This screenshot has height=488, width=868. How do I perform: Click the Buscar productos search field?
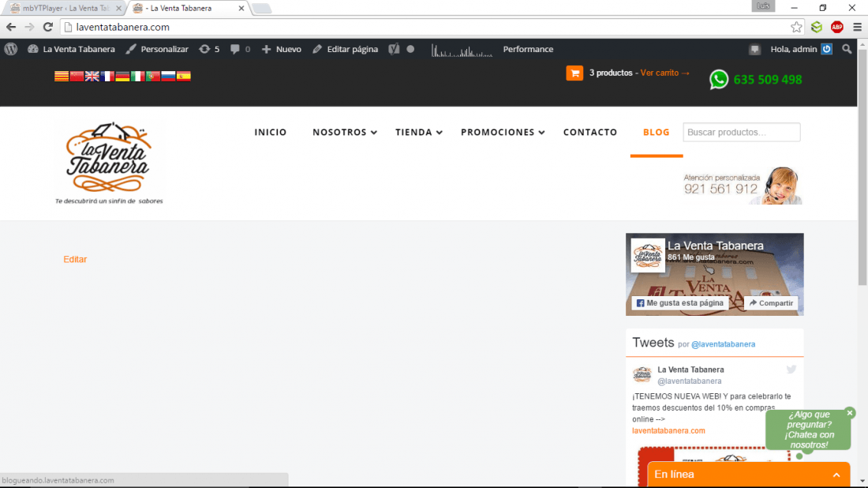coord(741,132)
